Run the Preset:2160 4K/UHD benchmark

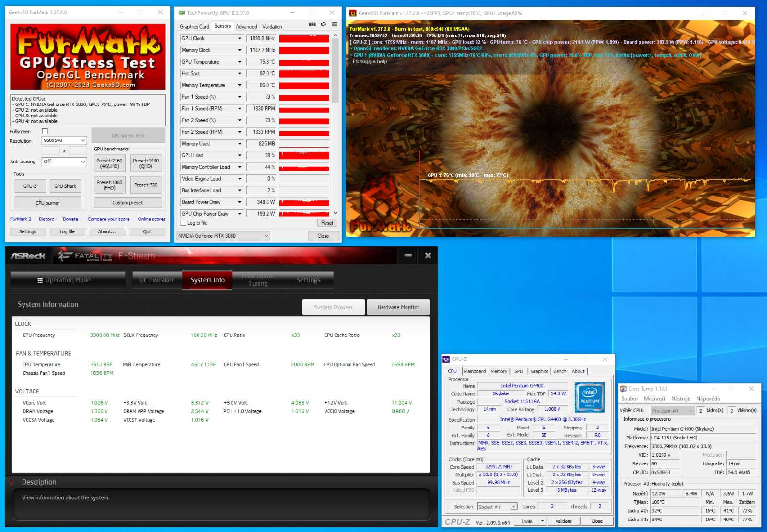tap(109, 163)
